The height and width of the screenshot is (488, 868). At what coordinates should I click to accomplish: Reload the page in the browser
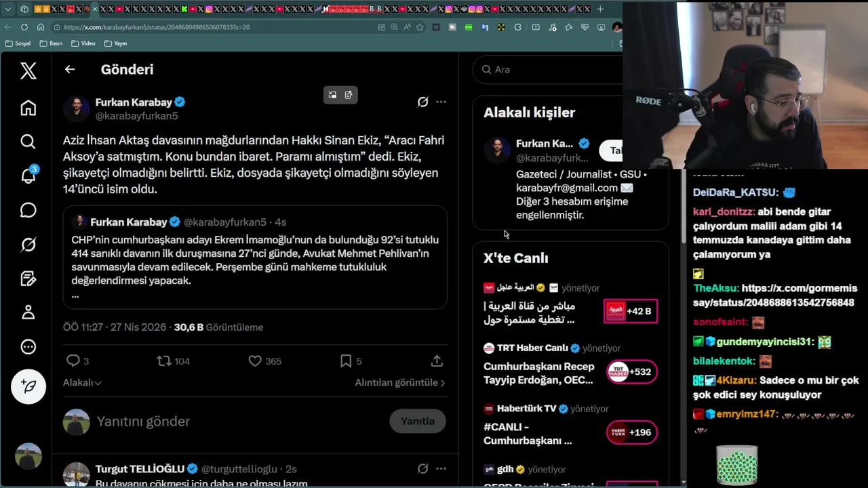[24, 27]
